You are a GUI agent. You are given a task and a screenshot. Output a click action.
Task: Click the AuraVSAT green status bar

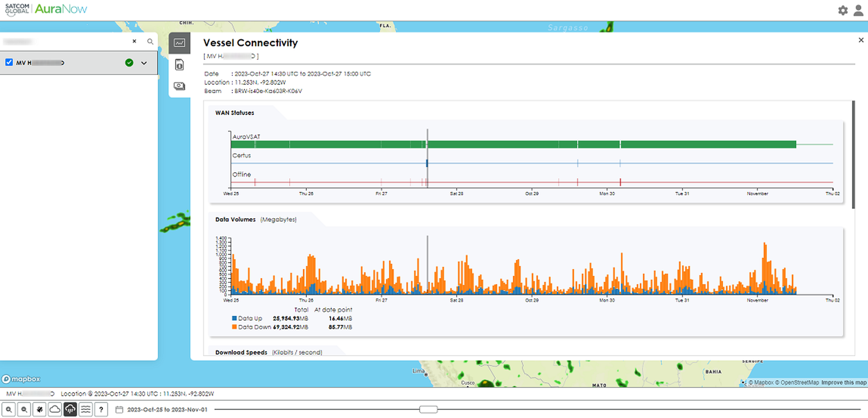513,144
